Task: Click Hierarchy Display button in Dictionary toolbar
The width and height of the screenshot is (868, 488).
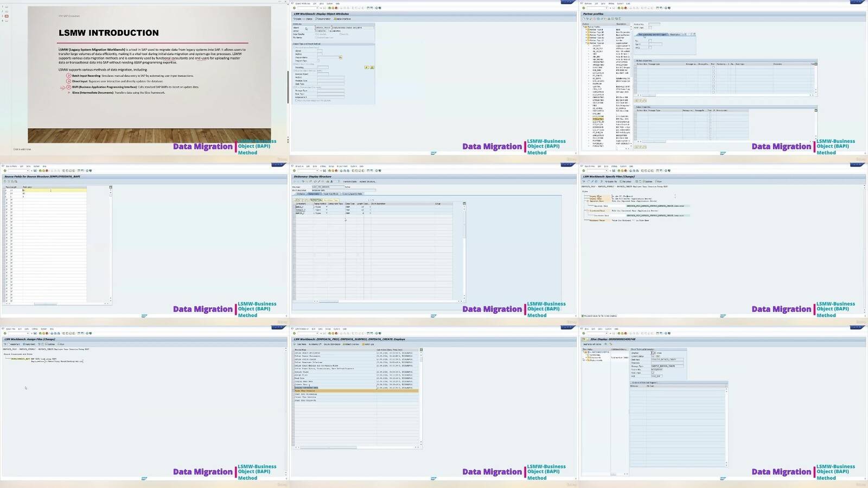Action: [350, 181]
